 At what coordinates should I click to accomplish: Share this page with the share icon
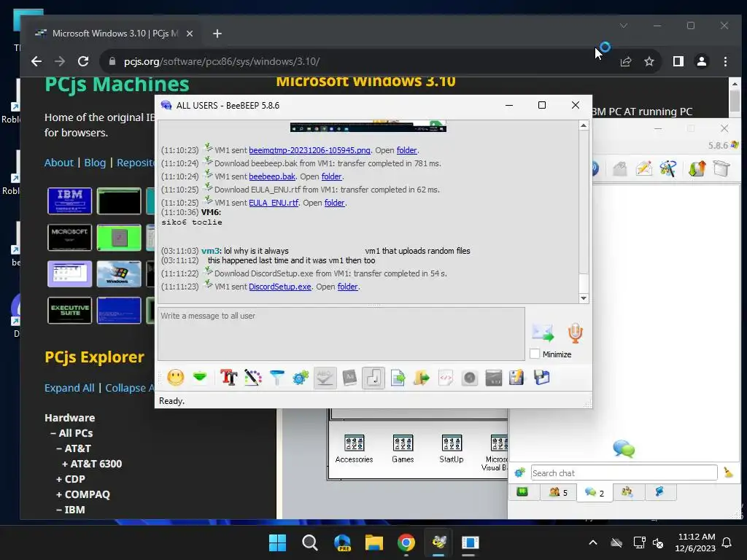pyautogui.click(x=625, y=61)
